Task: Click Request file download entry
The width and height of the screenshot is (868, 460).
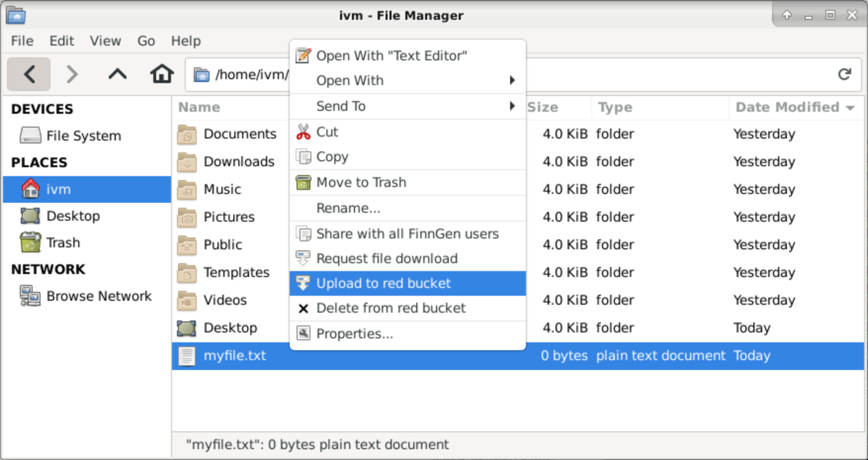Action: [387, 259]
